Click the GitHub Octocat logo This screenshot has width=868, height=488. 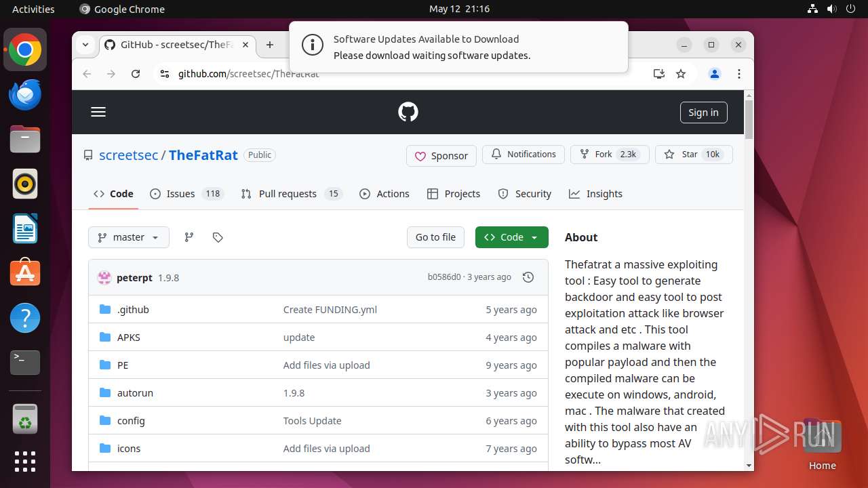click(408, 113)
